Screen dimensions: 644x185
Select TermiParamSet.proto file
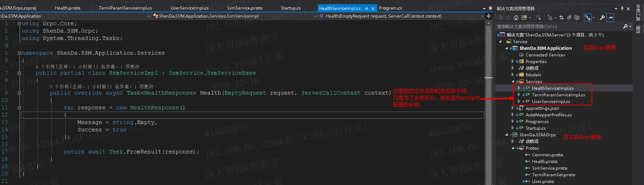553,174
